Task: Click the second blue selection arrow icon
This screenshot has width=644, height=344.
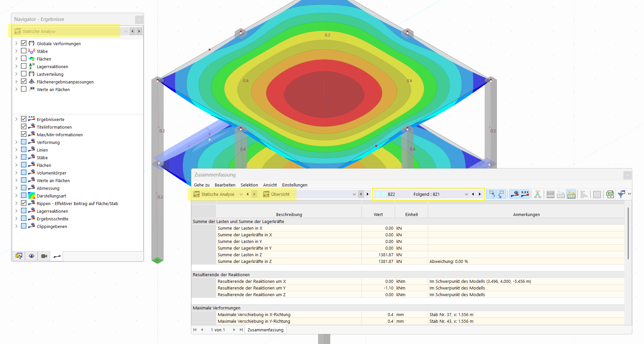Action: 502,194
